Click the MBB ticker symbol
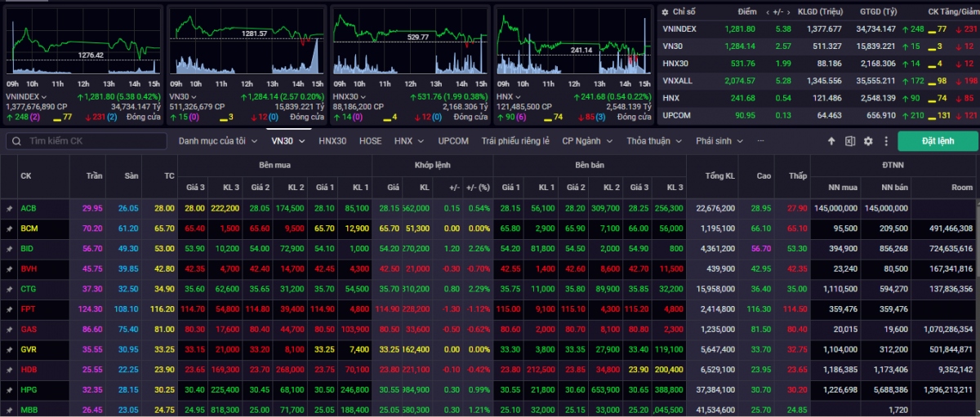 pos(29,410)
